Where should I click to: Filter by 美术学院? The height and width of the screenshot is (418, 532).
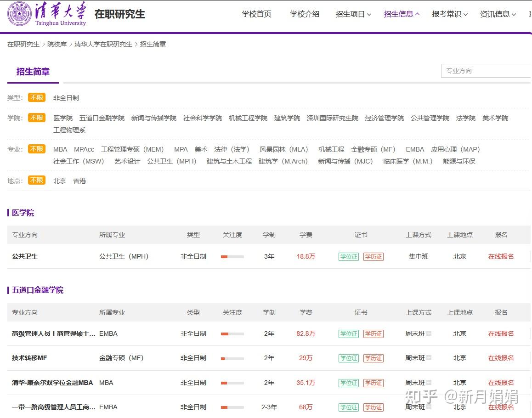coord(495,118)
